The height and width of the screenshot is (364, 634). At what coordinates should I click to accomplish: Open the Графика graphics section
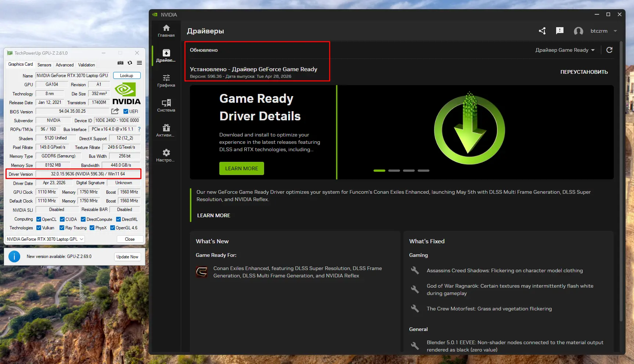(x=166, y=81)
